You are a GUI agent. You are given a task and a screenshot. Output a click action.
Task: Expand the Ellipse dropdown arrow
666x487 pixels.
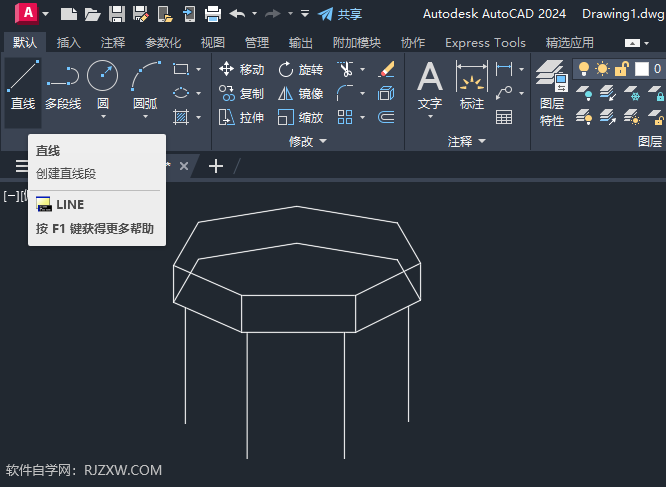tap(198, 93)
